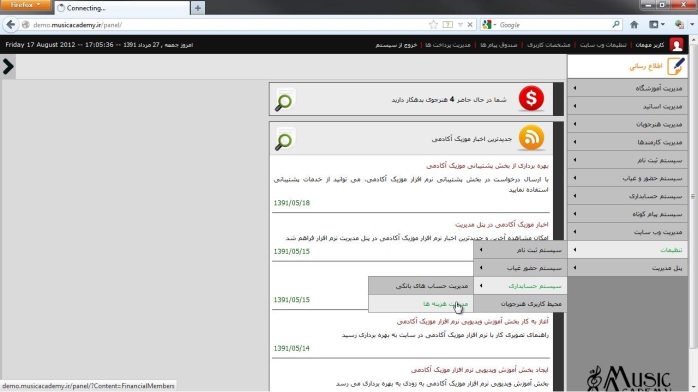Screen dimensions: 698x392
Task: Open news آغاز به کار بخش آموزش ویدیویی
Action: (x=472, y=321)
